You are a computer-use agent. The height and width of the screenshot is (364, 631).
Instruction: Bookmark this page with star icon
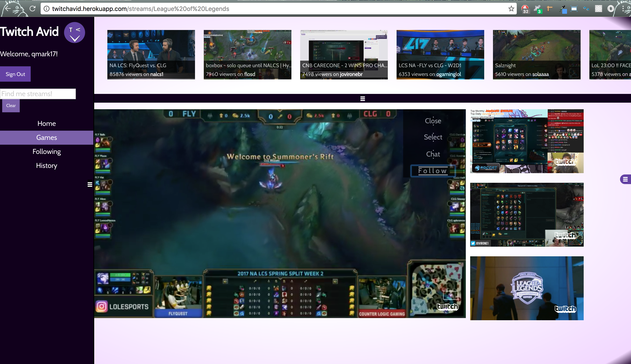[x=511, y=9]
